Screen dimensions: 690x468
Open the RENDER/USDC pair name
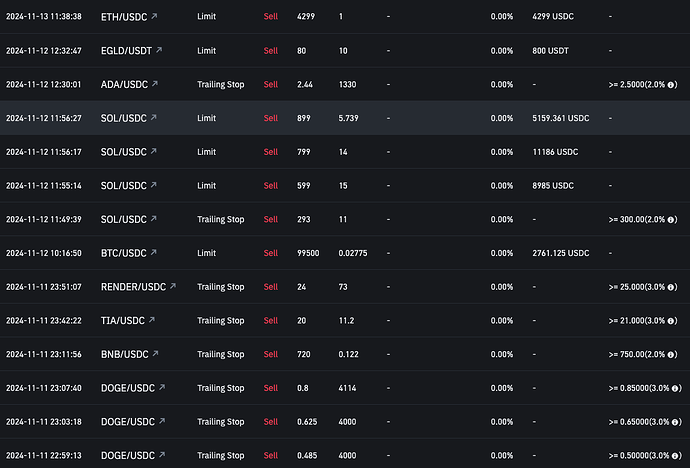point(133,287)
